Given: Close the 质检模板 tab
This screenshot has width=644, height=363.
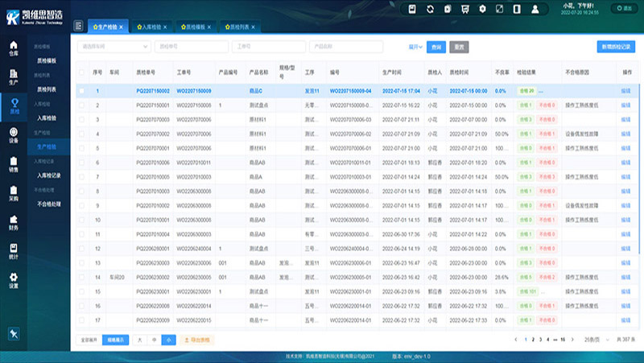Looking at the screenshot, I should 209,27.
